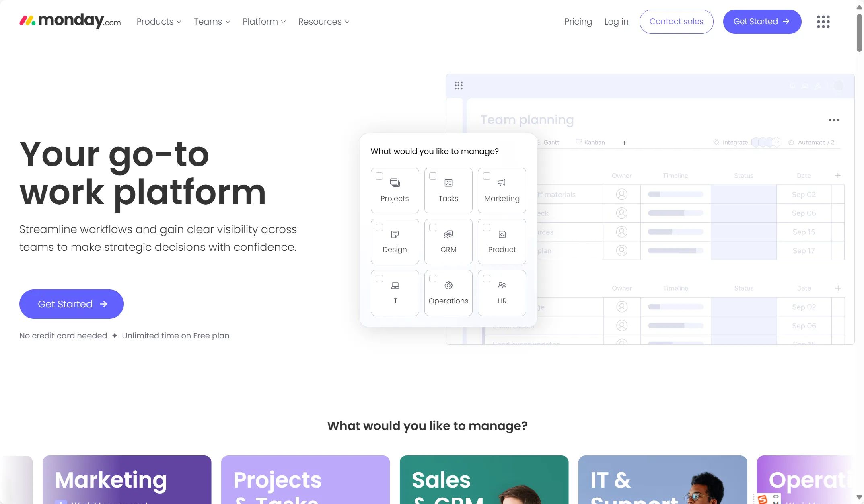Viewport: 864px width, 504px height.
Task: Scroll down to see more category cards
Action: (x=859, y=495)
